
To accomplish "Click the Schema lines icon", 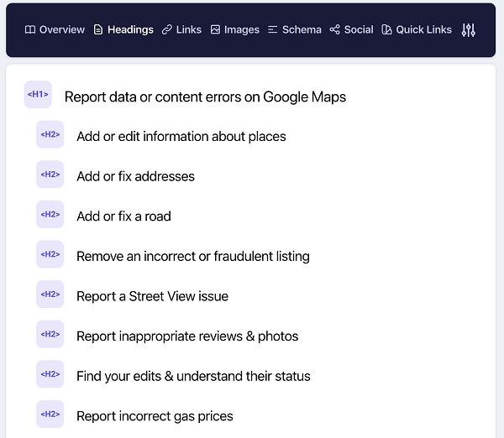I will pos(272,30).
